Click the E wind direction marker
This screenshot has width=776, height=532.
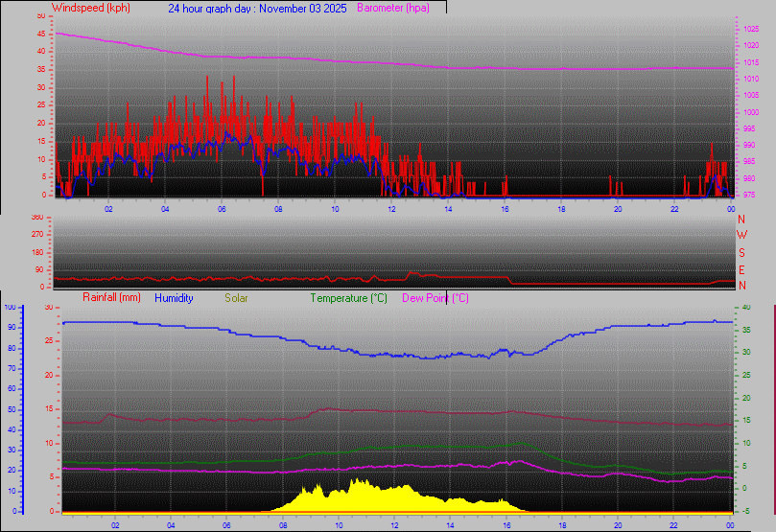pyautogui.click(x=741, y=269)
